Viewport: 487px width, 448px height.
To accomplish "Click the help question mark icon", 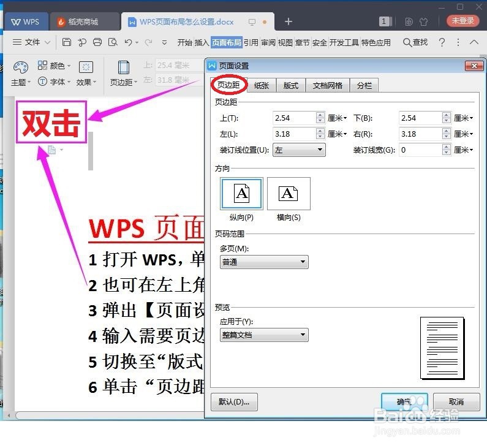I will pyautogui.click(x=442, y=42).
